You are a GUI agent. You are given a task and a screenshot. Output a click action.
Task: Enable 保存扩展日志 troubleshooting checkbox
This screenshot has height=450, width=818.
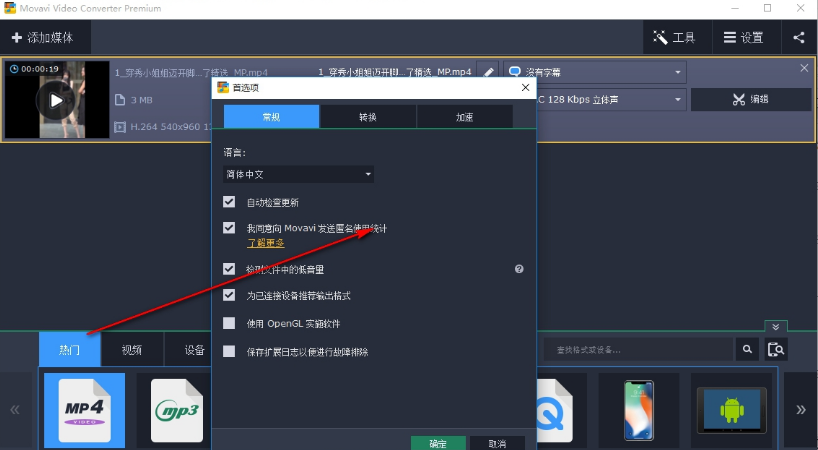(229, 351)
